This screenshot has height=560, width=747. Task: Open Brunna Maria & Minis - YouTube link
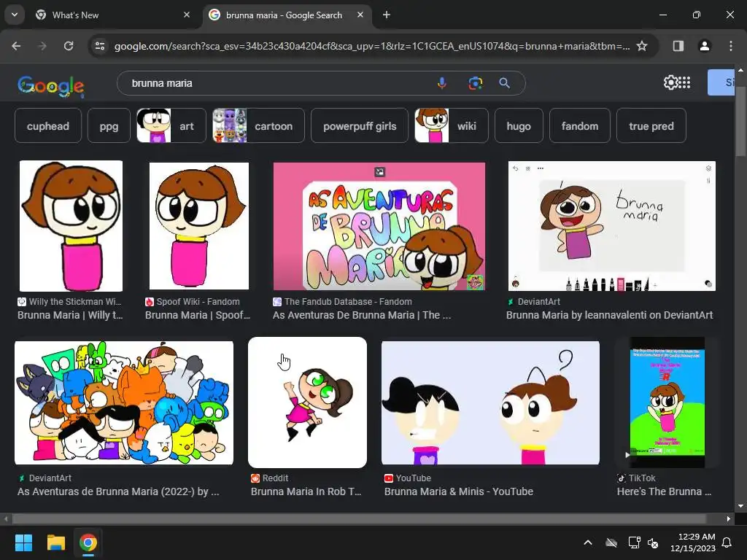(459, 491)
